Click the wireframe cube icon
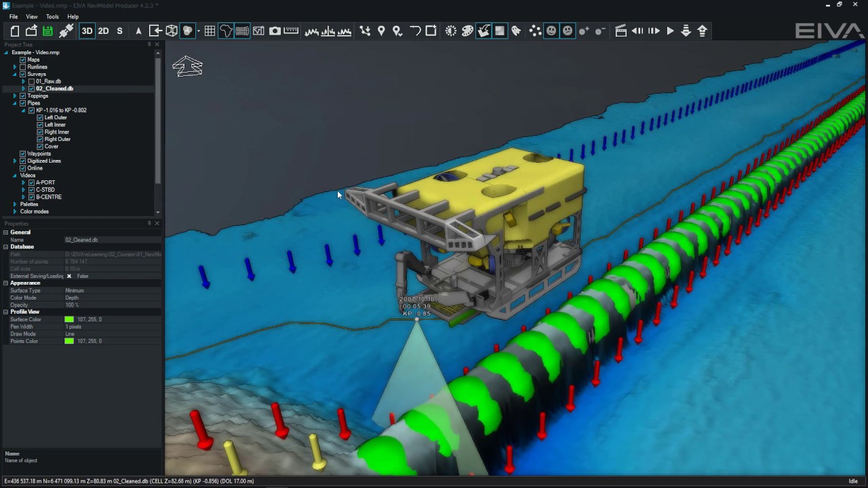Viewport: 868px width, 488px height. click(172, 30)
